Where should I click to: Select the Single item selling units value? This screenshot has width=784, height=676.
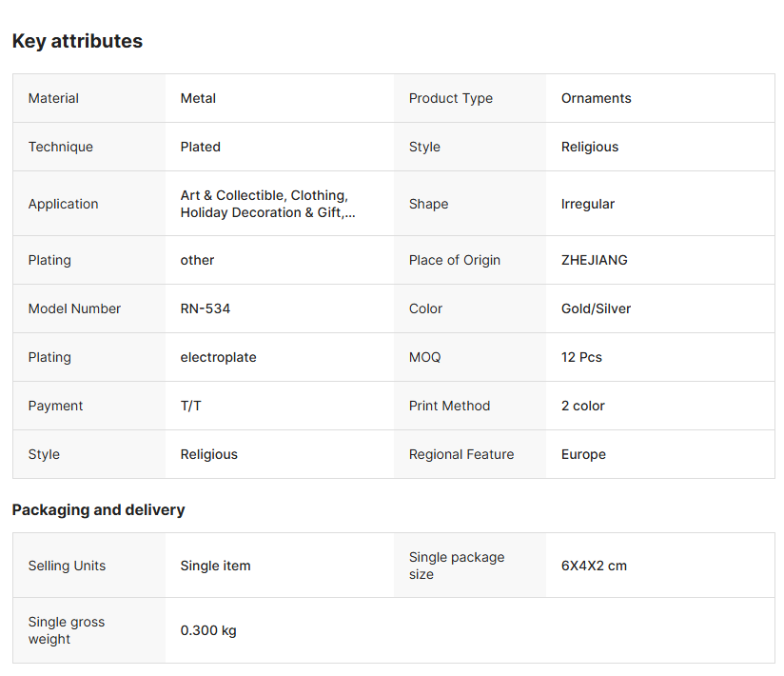(x=215, y=566)
